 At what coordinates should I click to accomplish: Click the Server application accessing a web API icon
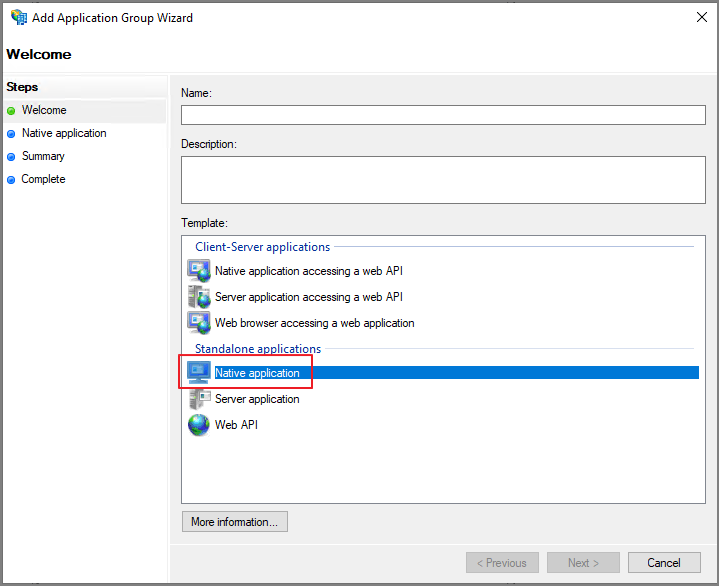[199, 297]
